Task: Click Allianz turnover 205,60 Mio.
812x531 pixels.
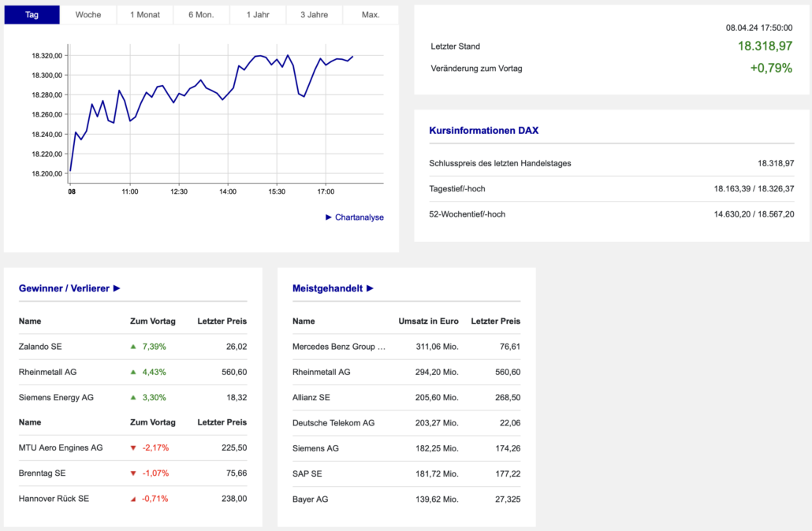Action: [437, 398]
